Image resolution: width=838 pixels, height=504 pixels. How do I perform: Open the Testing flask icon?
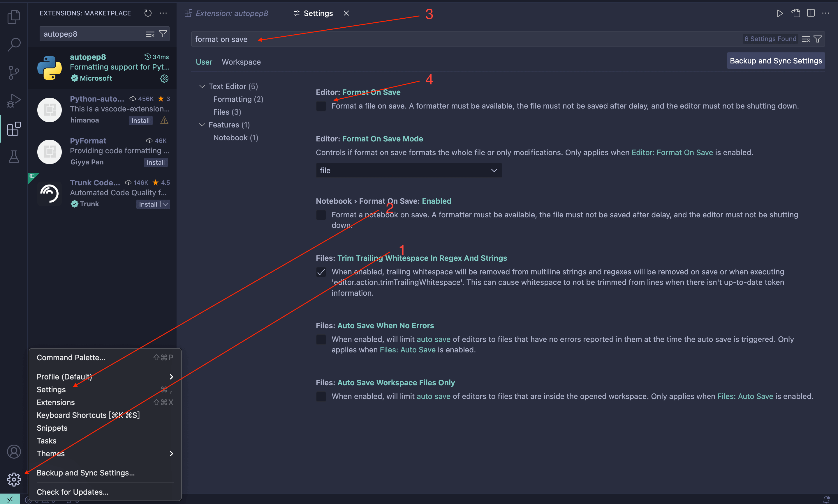[14, 157]
